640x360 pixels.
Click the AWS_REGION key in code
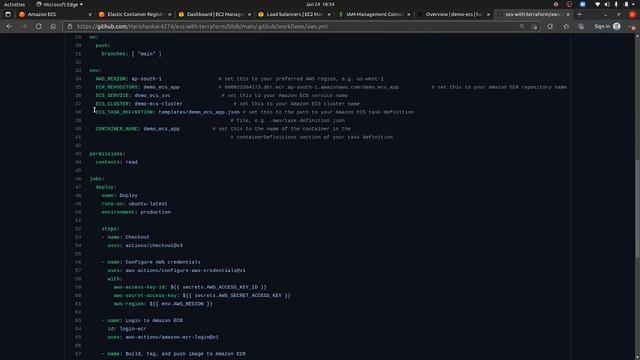pos(111,79)
